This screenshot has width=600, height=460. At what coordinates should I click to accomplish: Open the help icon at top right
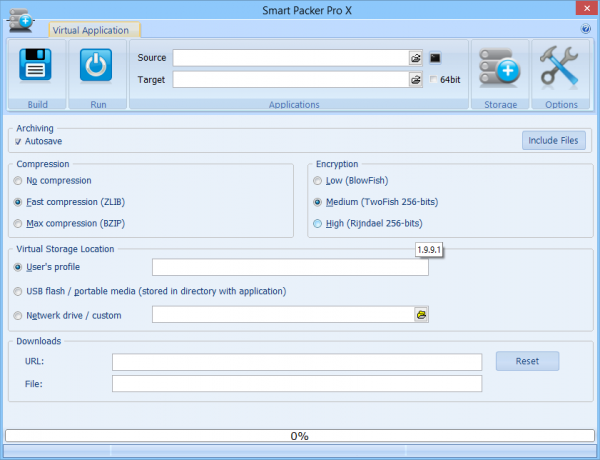coord(585,29)
